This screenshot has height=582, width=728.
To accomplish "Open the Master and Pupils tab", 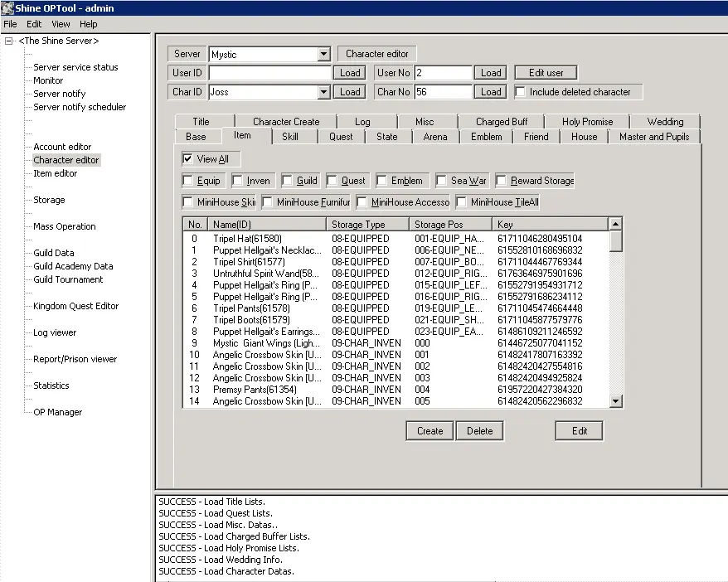I will click(x=654, y=137).
